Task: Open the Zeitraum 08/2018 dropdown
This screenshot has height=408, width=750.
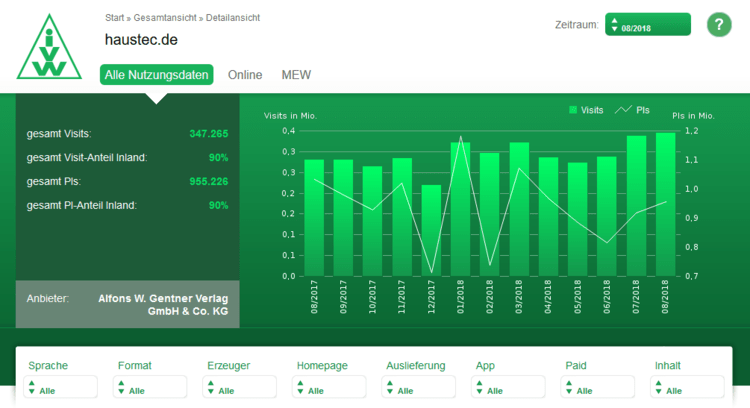Action: pos(648,25)
